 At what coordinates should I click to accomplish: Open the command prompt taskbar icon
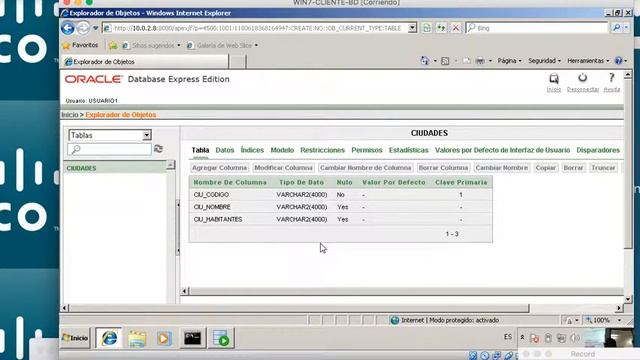[x=192, y=338]
